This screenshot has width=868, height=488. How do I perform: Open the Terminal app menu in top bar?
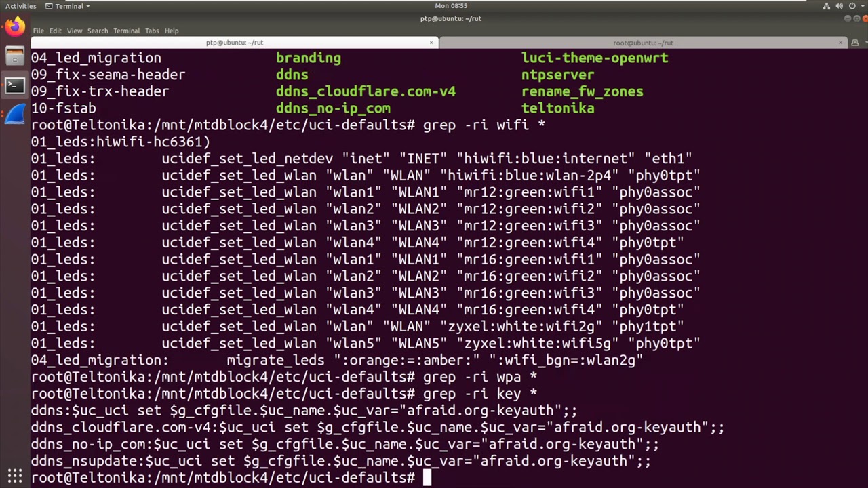pos(68,6)
